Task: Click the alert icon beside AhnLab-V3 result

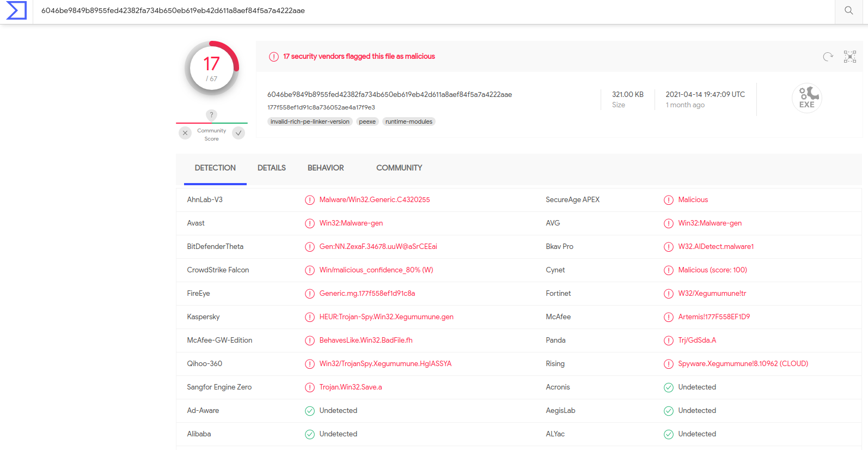Action: pos(310,200)
